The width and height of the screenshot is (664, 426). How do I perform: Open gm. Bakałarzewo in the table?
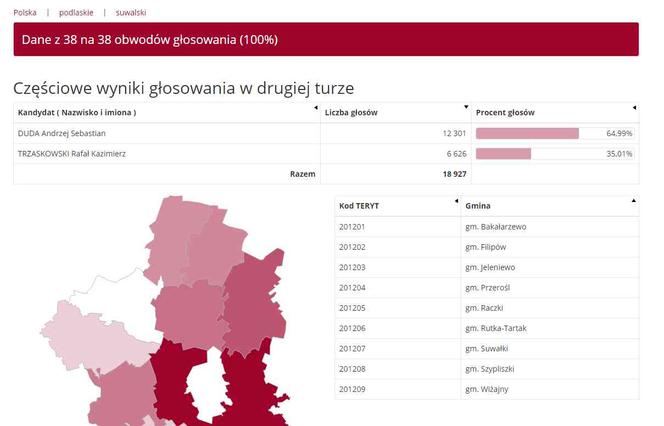495,227
